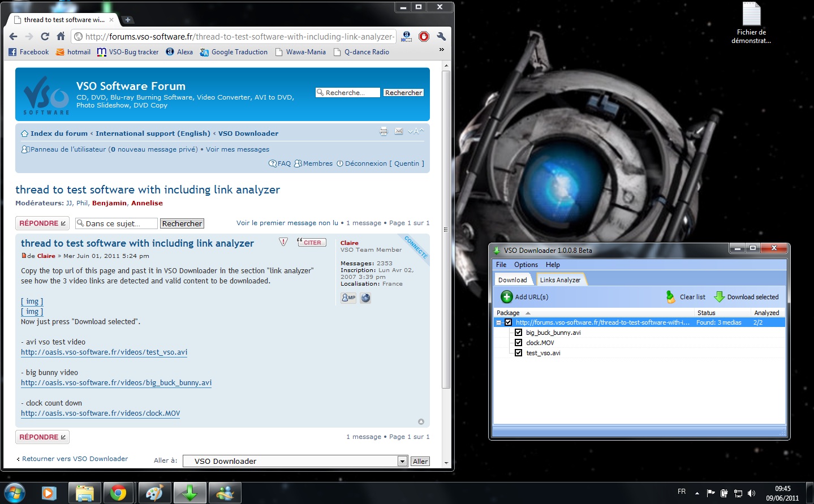Viewport: 814px width, 504px height.
Task: Click the header Rechercher button
Action: (x=403, y=93)
